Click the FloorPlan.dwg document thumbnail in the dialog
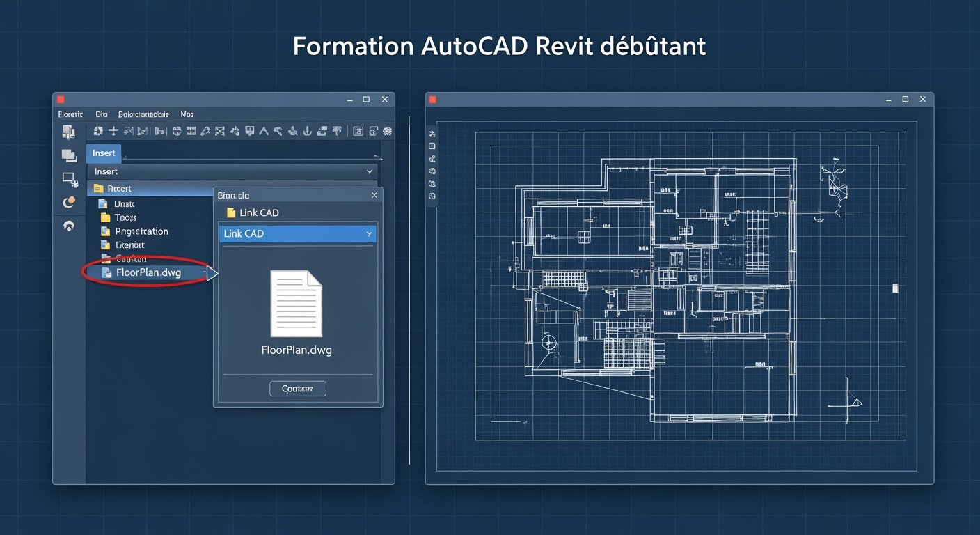 click(x=297, y=303)
